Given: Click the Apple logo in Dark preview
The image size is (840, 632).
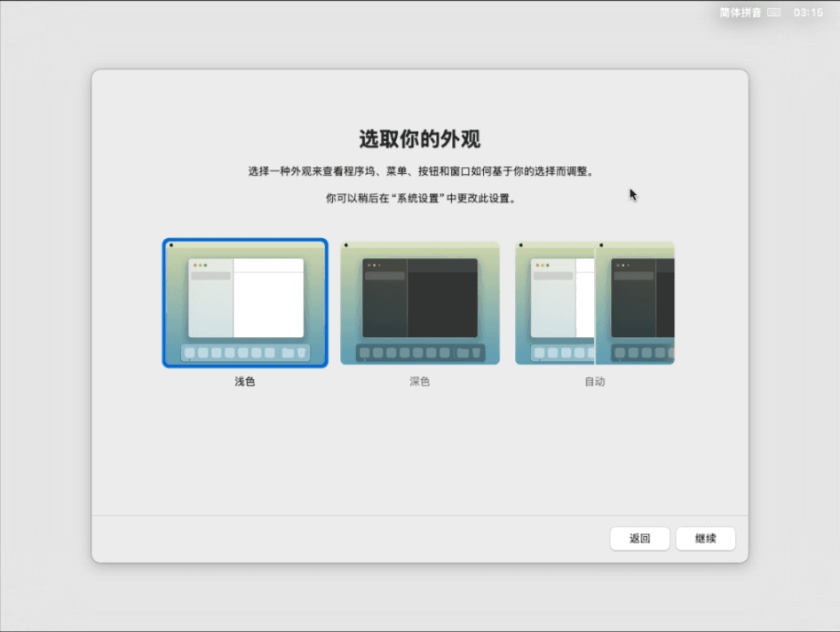Looking at the screenshot, I should (345, 245).
